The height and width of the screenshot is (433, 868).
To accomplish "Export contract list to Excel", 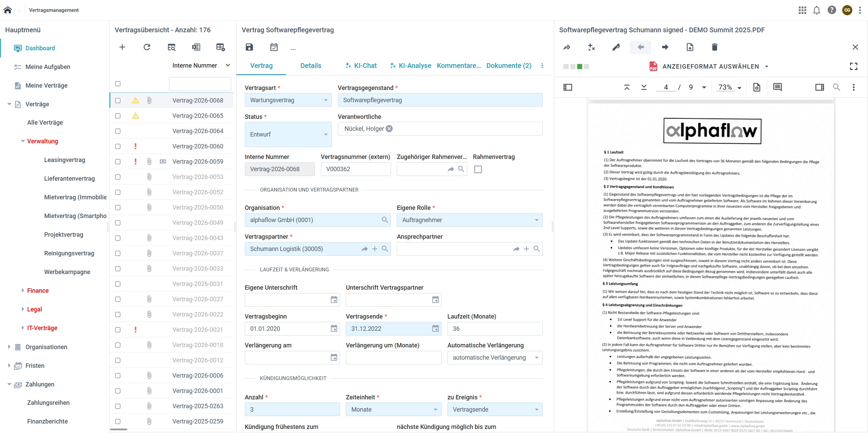I will pyautogui.click(x=196, y=47).
